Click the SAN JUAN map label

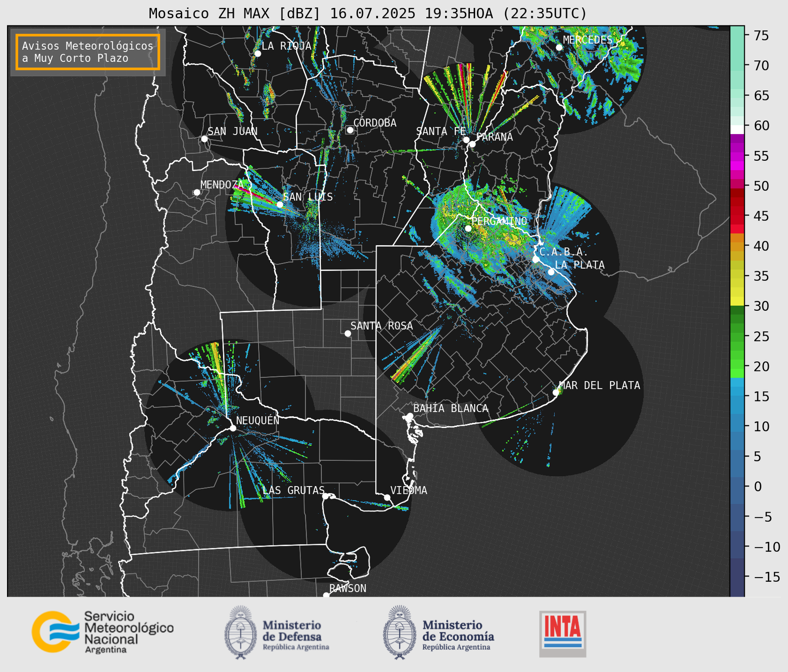coord(233,131)
